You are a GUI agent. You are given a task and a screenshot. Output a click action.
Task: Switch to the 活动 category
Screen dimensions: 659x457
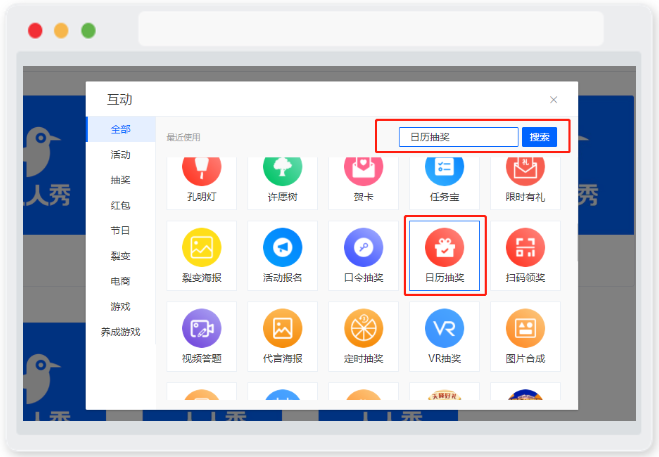point(121,154)
